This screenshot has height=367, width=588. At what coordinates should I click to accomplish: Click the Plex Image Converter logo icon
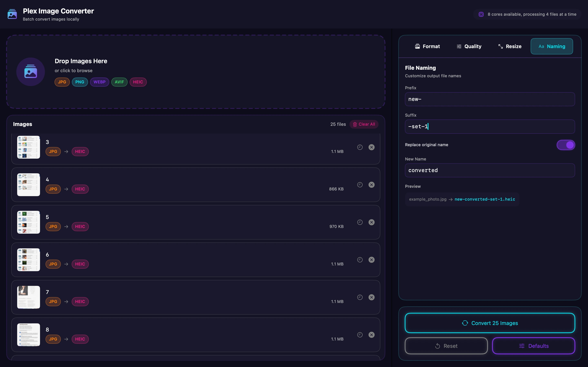click(12, 14)
